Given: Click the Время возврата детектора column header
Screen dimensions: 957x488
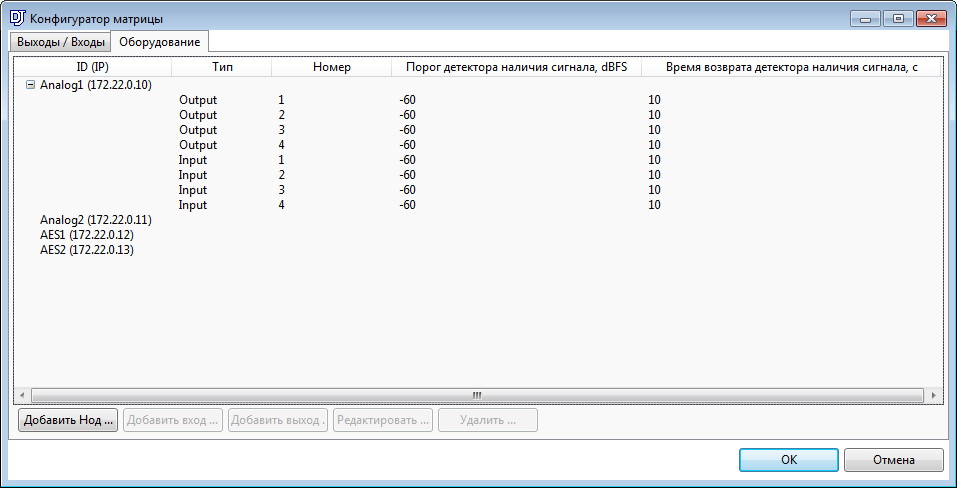Looking at the screenshot, I should click(x=792, y=67).
